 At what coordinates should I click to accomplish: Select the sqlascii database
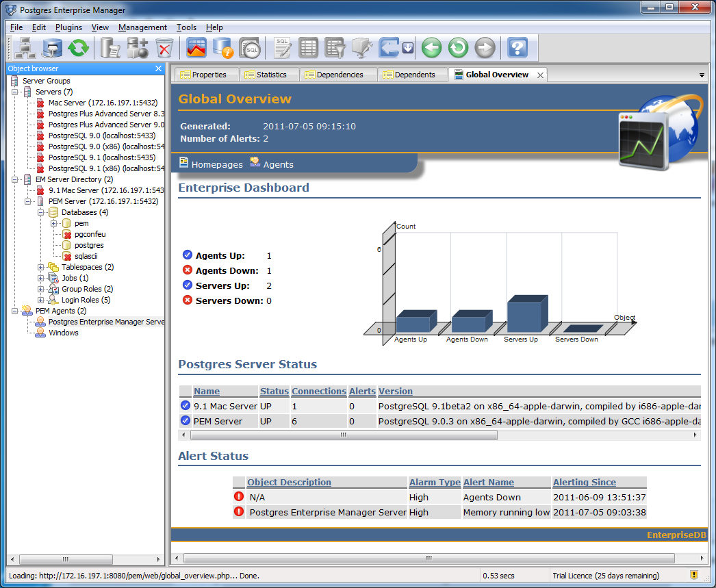point(86,256)
